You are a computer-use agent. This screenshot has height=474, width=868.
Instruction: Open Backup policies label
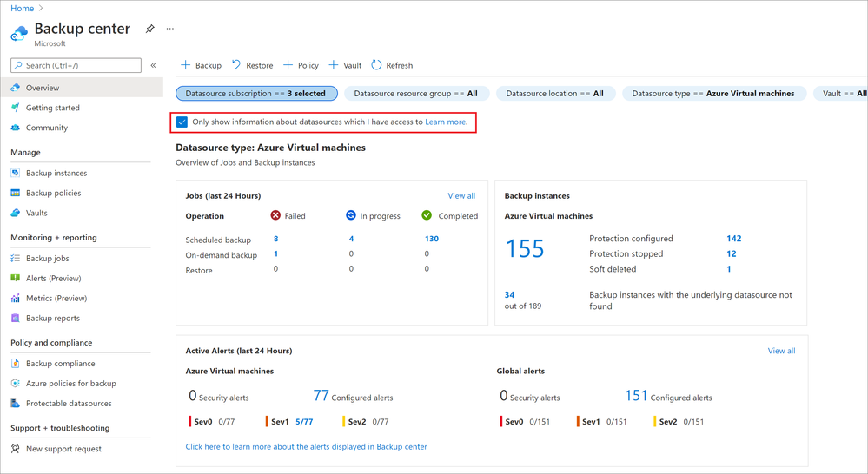pos(53,193)
